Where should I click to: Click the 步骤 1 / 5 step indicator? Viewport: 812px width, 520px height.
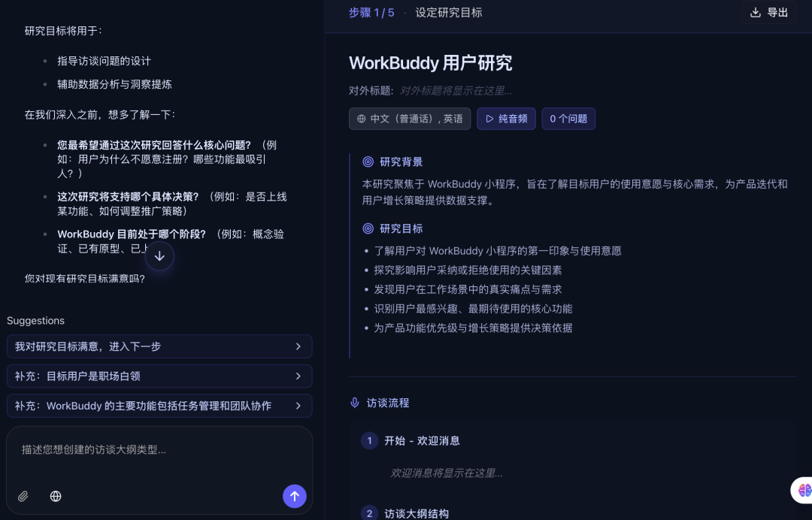[x=371, y=13]
